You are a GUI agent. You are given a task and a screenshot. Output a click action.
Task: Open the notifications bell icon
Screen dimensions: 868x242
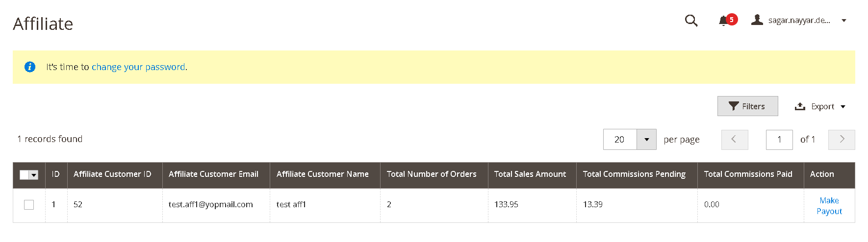pyautogui.click(x=723, y=21)
